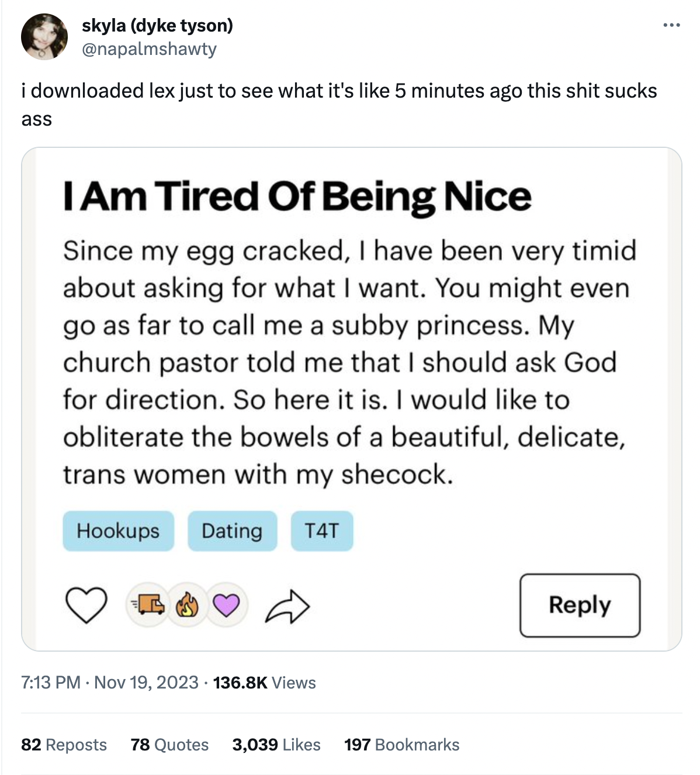Click the purple heart emoji reaction
The width and height of the screenshot is (700, 775).
226,605
